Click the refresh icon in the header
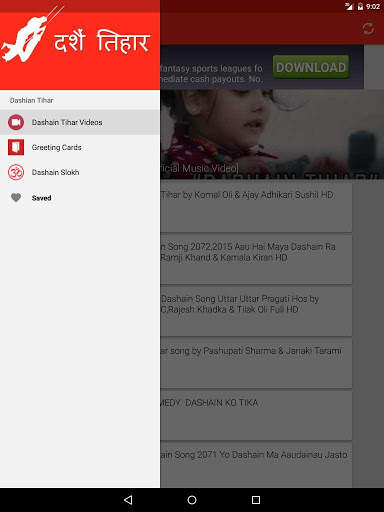 pos(368,29)
